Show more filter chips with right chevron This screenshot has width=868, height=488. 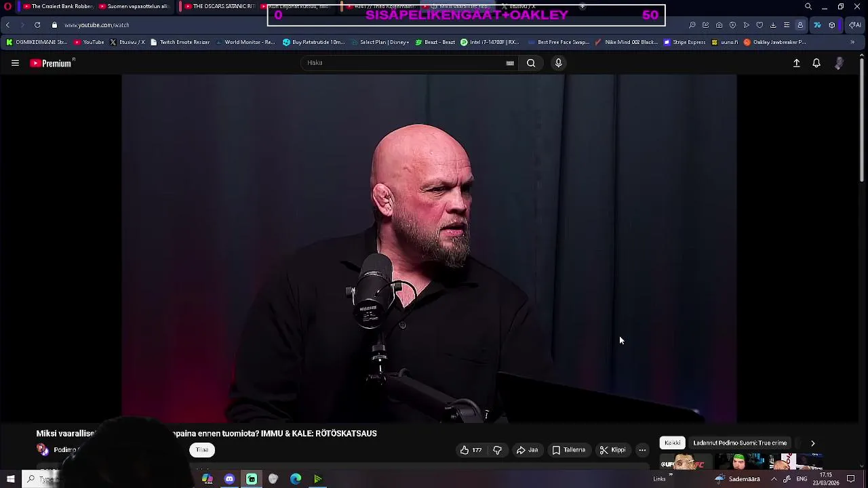(x=812, y=443)
